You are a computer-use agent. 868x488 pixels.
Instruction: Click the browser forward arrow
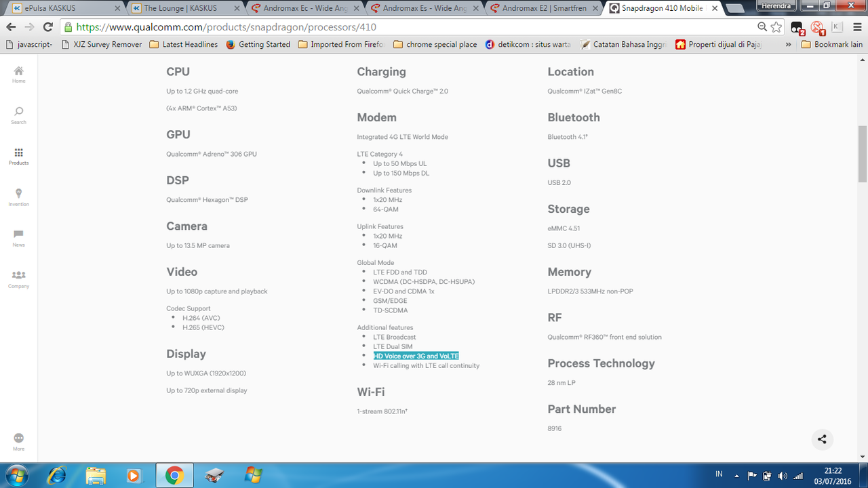pyautogui.click(x=29, y=27)
